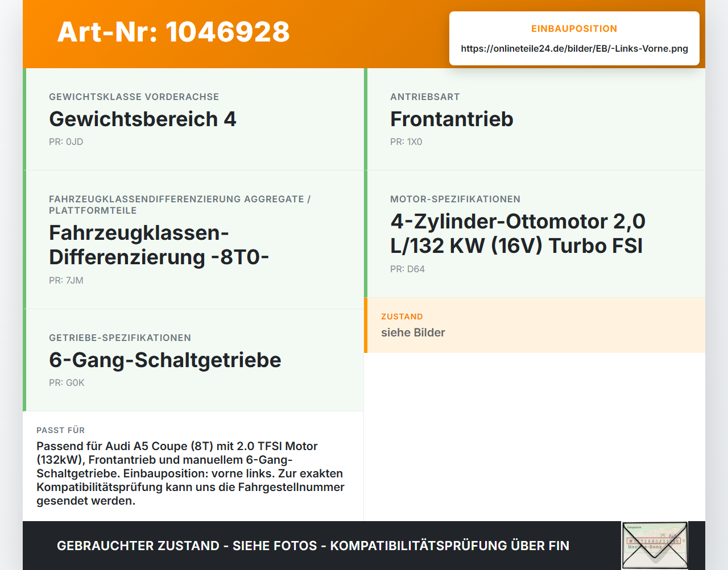This screenshot has width=728, height=570.
Task: Click the Passend für Audi A5 Coupe paragraph
Action: [x=191, y=473]
